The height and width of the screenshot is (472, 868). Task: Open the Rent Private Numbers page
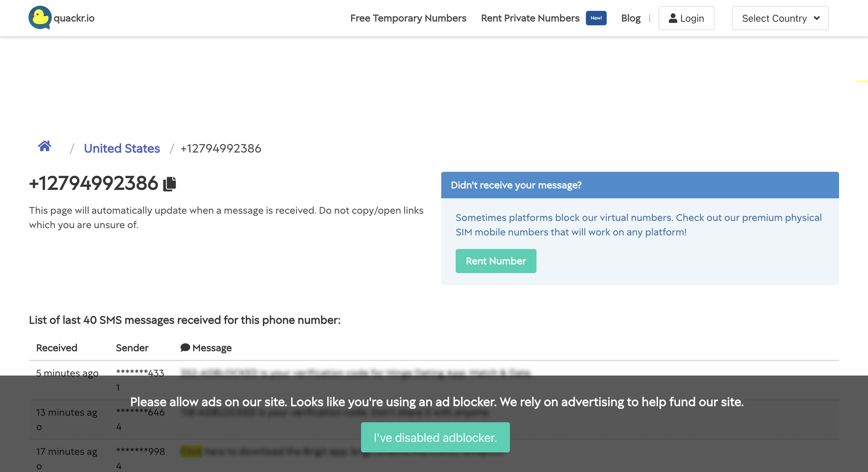point(530,18)
